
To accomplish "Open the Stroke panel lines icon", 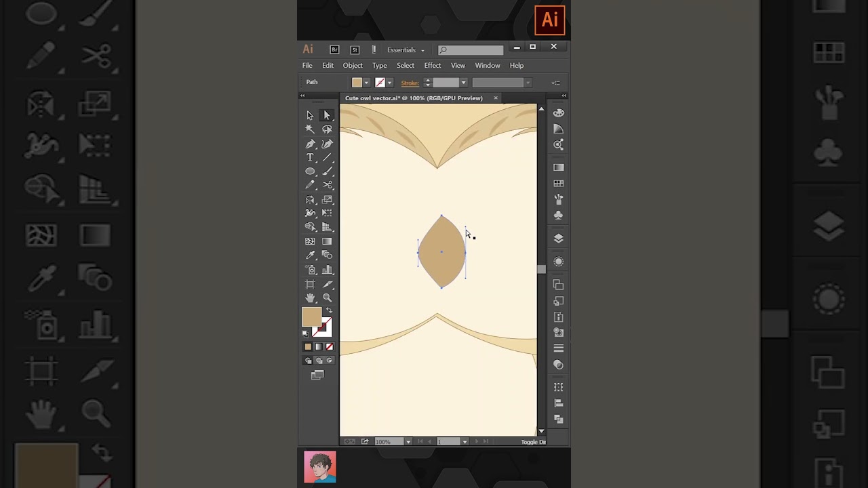I will point(559,348).
